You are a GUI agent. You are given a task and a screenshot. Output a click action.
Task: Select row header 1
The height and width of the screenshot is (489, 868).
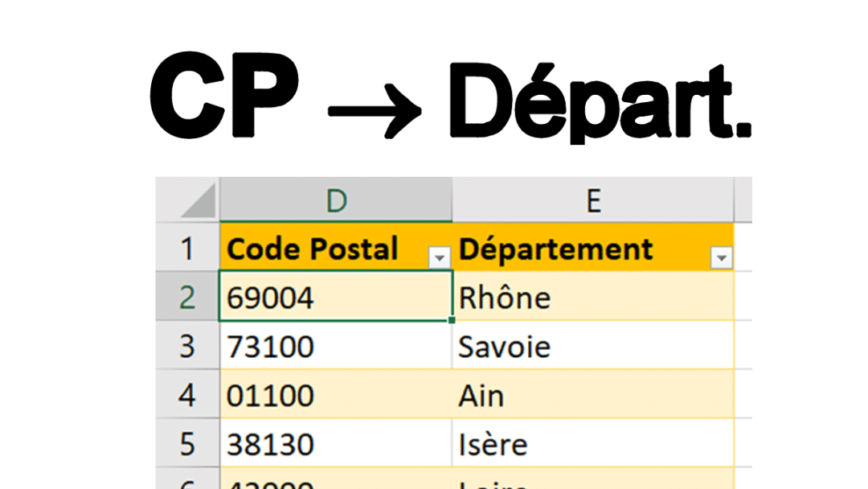click(188, 249)
